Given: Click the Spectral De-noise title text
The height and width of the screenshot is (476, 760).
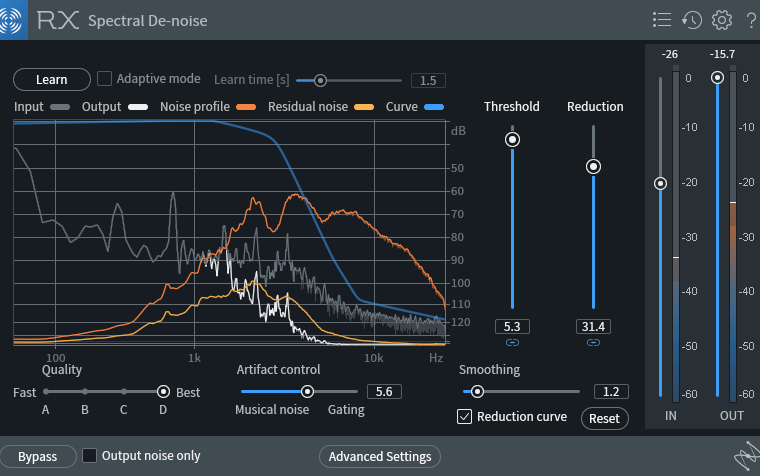Looking at the screenshot, I should coord(148,21).
